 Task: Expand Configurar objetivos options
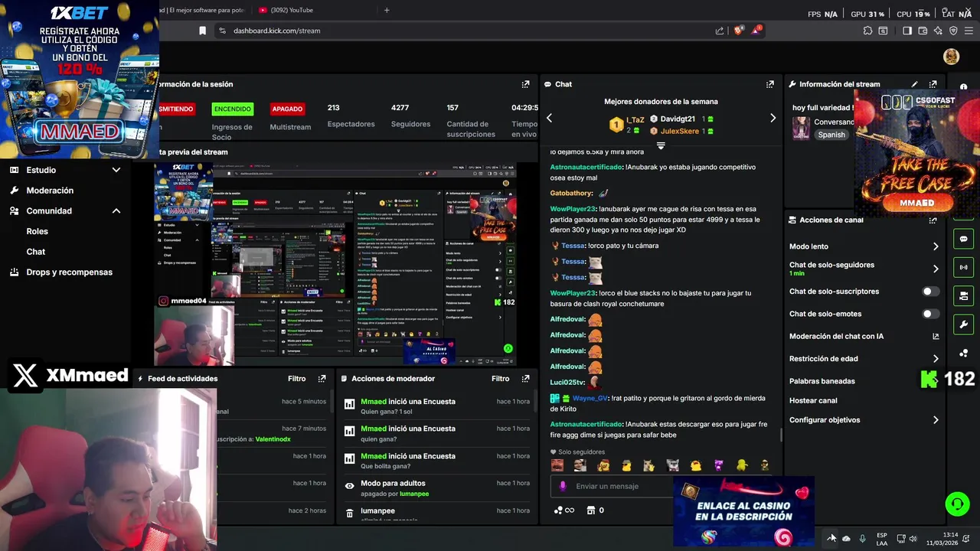(x=936, y=420)
